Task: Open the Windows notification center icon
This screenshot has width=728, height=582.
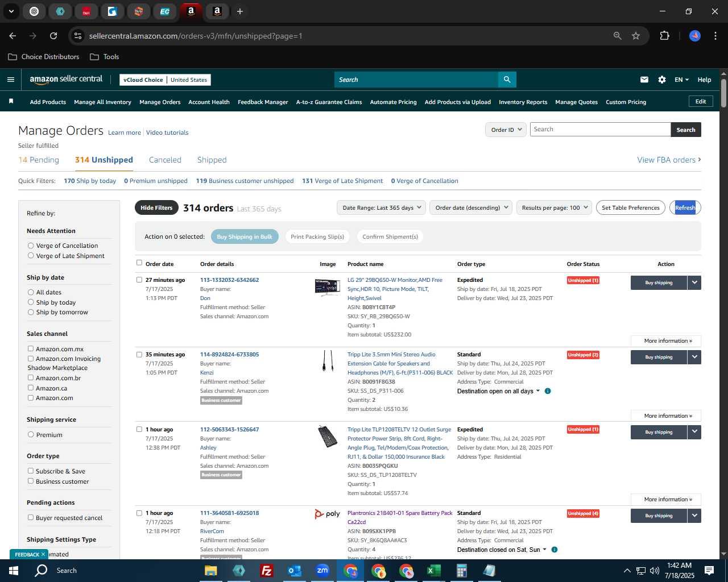Action: click(x=709, y=571)
